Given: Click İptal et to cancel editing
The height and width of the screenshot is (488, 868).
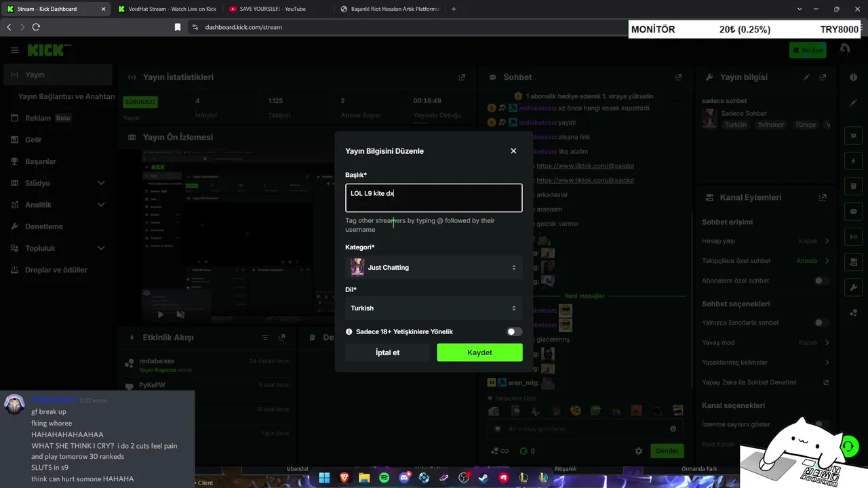Looking at the screenshot, I should [387, 352].
